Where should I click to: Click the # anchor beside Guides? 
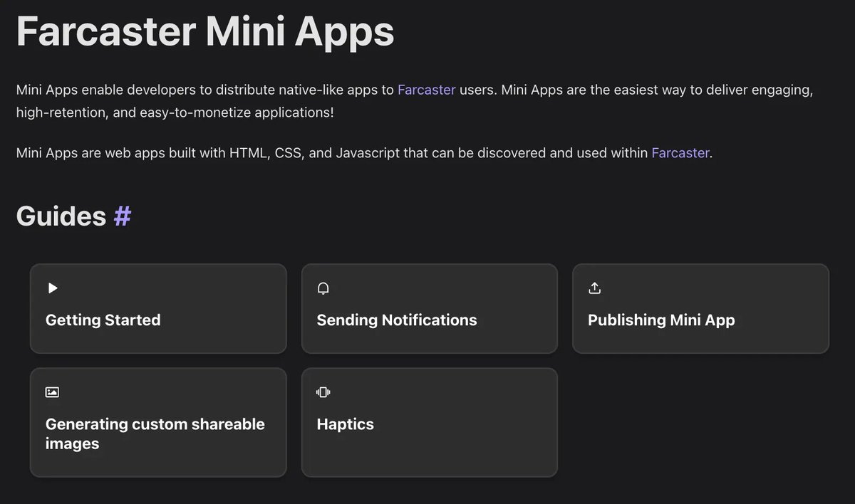(123, 216)
